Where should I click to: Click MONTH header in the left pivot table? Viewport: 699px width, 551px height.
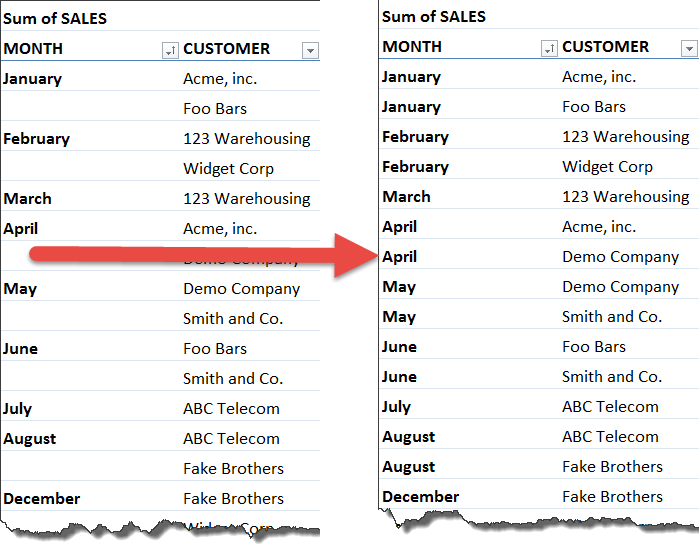[x=33, y=48]
